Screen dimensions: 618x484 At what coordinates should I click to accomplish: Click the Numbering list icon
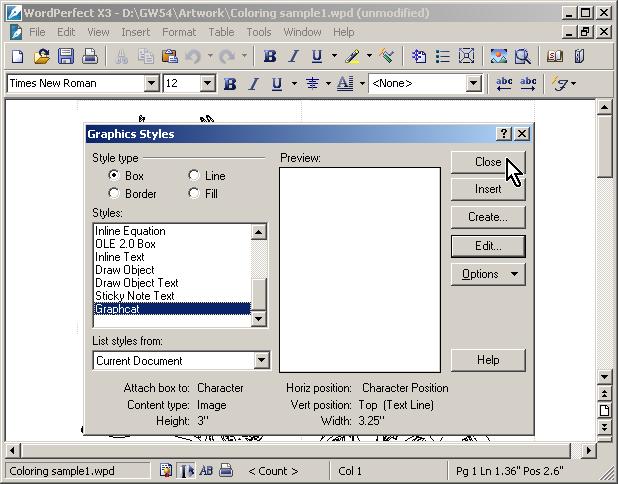[x=419, y=56]
